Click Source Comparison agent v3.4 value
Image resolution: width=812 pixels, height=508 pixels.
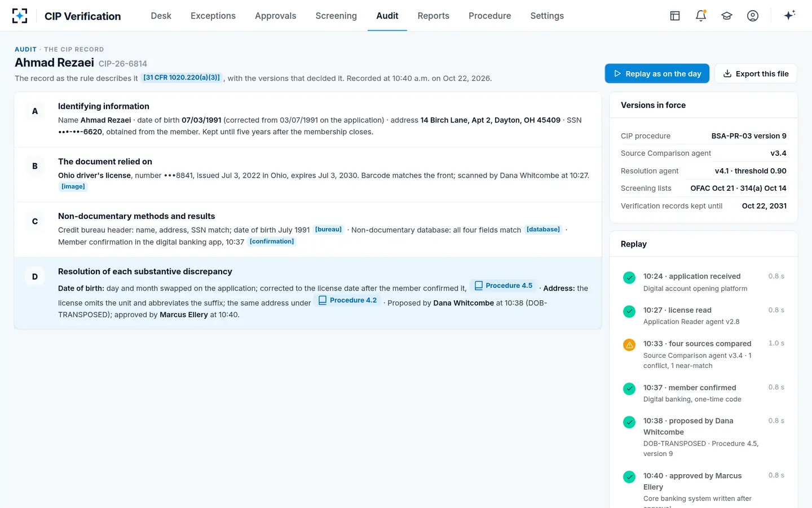[x=778, y=154]
